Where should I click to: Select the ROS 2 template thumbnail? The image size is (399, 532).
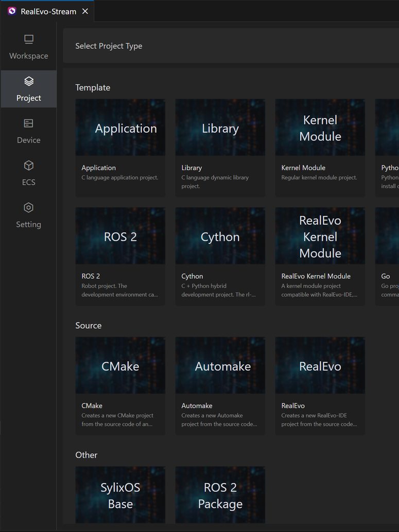[120, 236]
